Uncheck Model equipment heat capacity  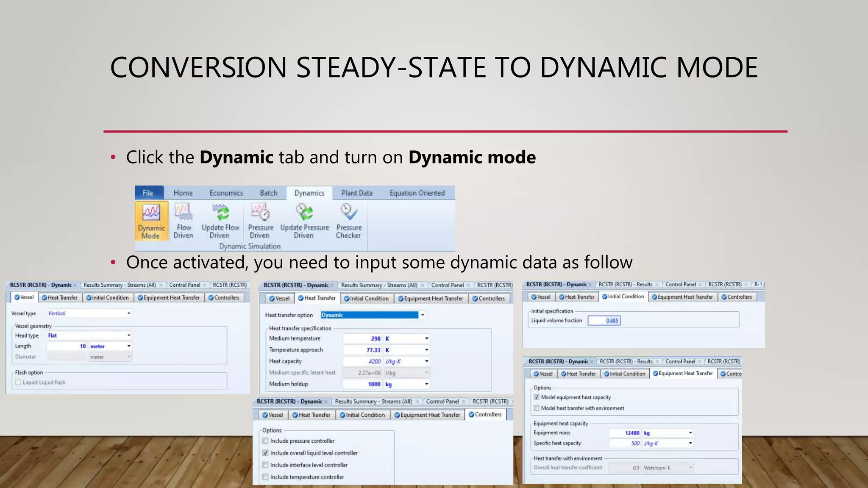[x=537, y=397]
